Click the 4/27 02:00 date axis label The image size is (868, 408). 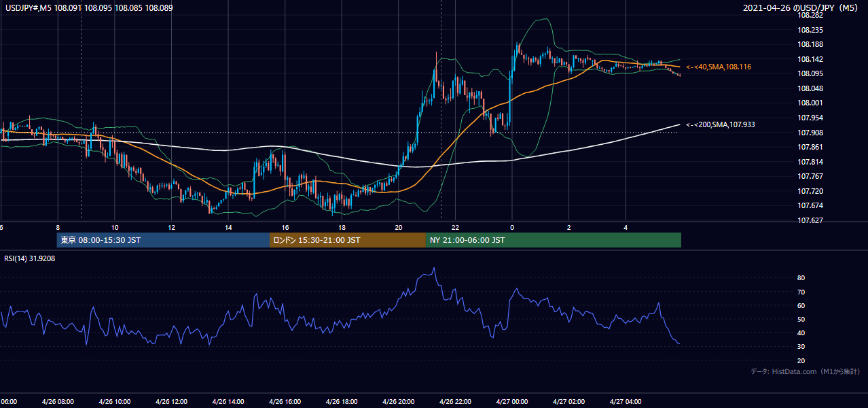pyautogui.click(x=568, y=402)
